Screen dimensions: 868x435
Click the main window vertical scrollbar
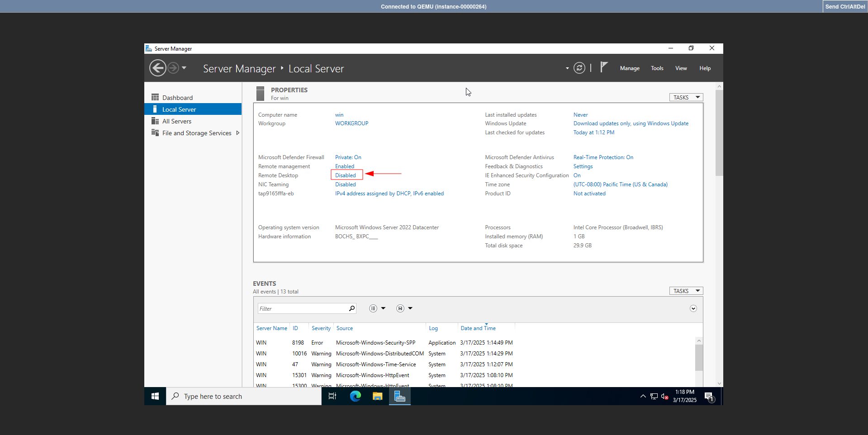[x=719, y=133]
